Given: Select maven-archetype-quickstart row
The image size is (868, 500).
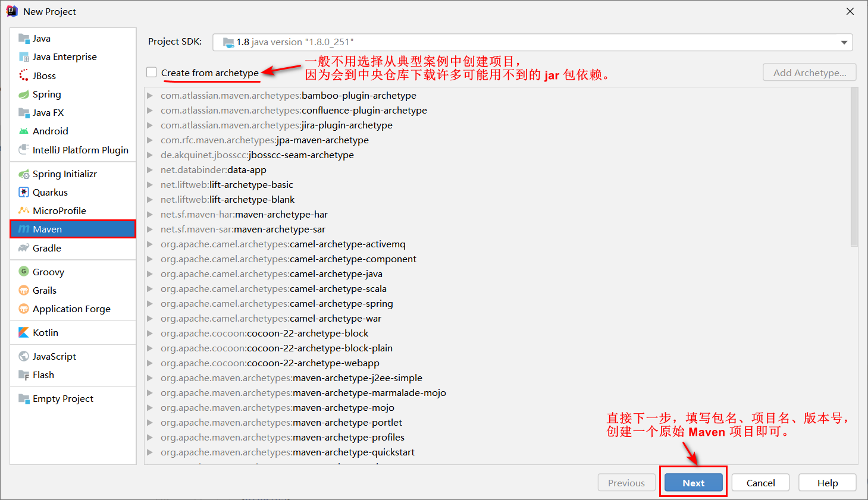Looking at the screenshot, I should click(x=497, y=452).
